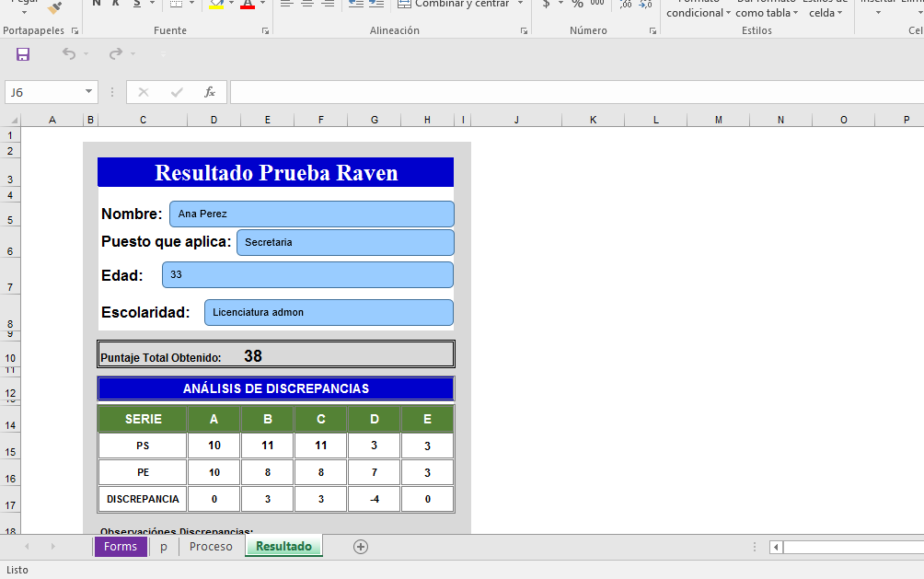Align text left in the Alineación group
924x579 pixels.
286,4
